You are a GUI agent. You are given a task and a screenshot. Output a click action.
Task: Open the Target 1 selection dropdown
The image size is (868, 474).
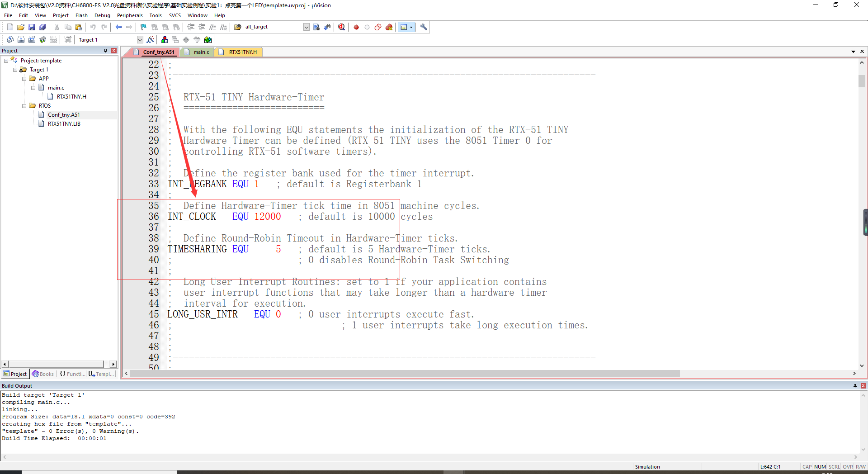click(x=140, y=40)
